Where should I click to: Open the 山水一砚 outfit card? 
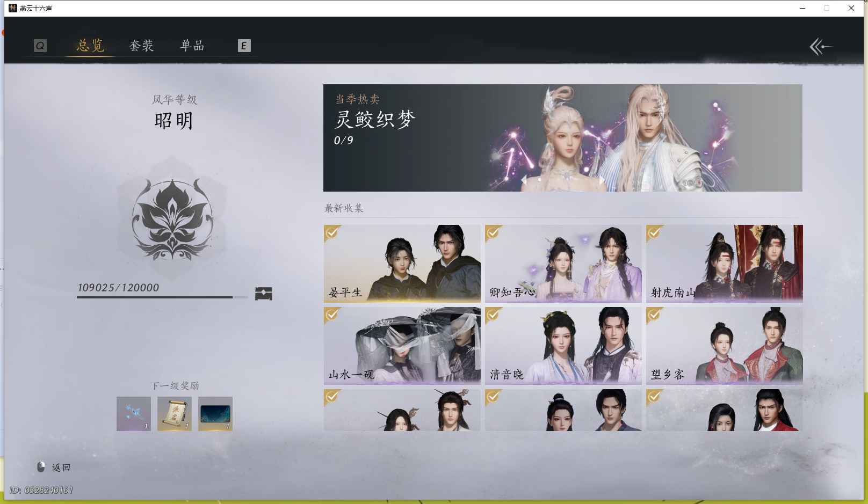(402, 346)
